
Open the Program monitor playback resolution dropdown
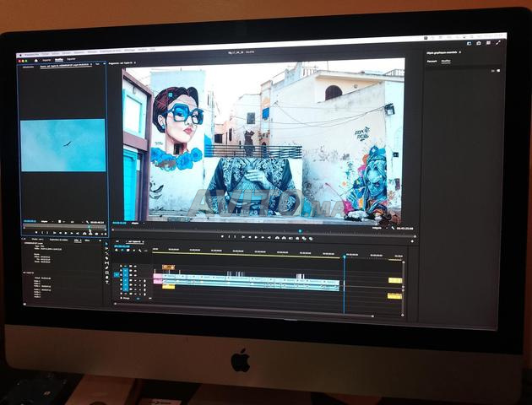click(x=379, y=228)
